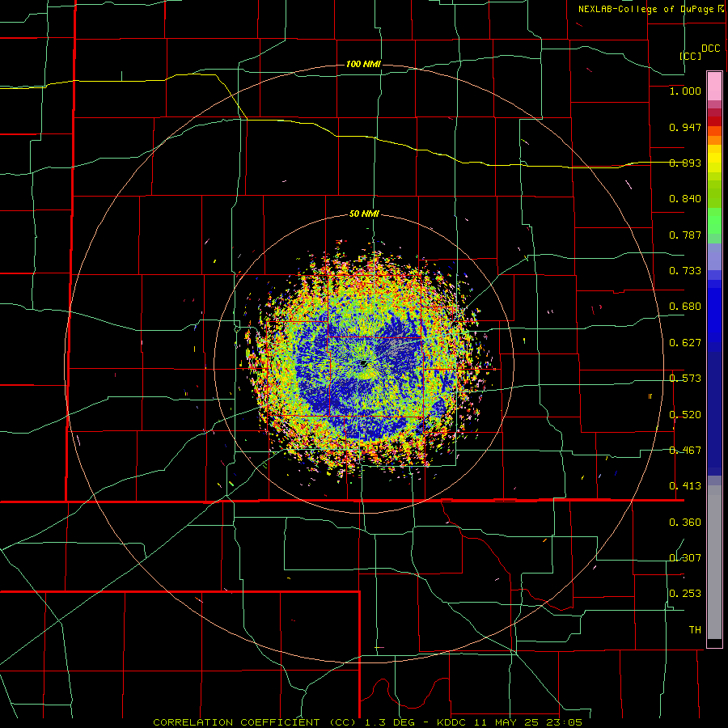Screen dimensions: 728x728
Task: Click the 50 NMI range ring label
Action: point(364,214)
